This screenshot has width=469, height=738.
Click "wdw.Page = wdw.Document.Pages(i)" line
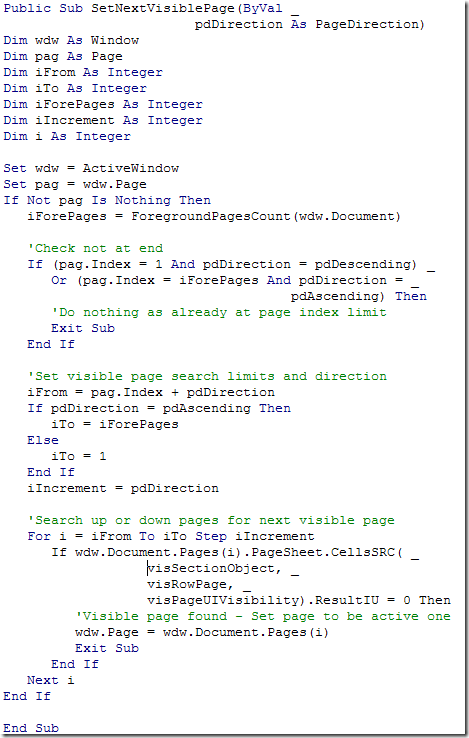202,632
